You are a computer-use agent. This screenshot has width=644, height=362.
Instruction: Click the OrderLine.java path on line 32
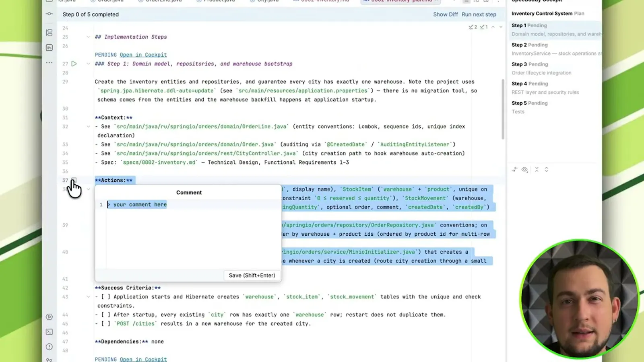point(202,126)
